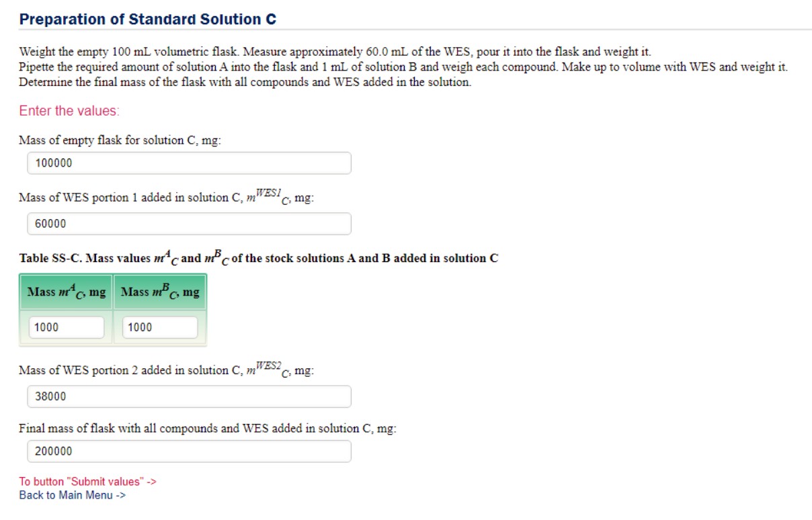The height and width of the screenshot is (520, 812).
Task: Click the "Mass mB C, mg" table header
Action: click(x=160, y=292)
